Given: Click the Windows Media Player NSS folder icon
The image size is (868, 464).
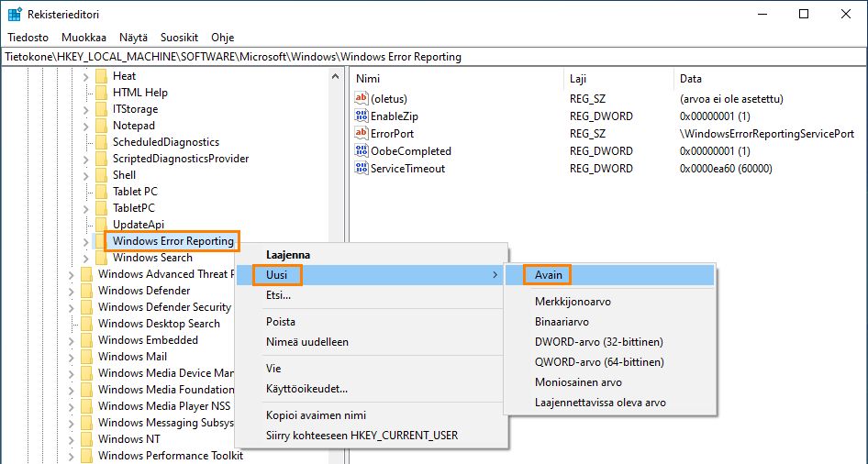Looking at the screenshot, I should click(x=86, y=406).
